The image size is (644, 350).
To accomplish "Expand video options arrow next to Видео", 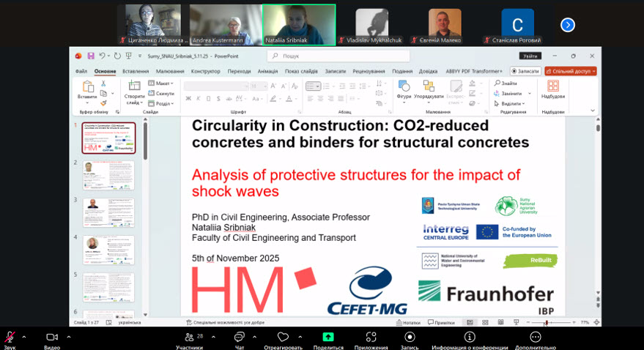I will (x=69, y=337).
